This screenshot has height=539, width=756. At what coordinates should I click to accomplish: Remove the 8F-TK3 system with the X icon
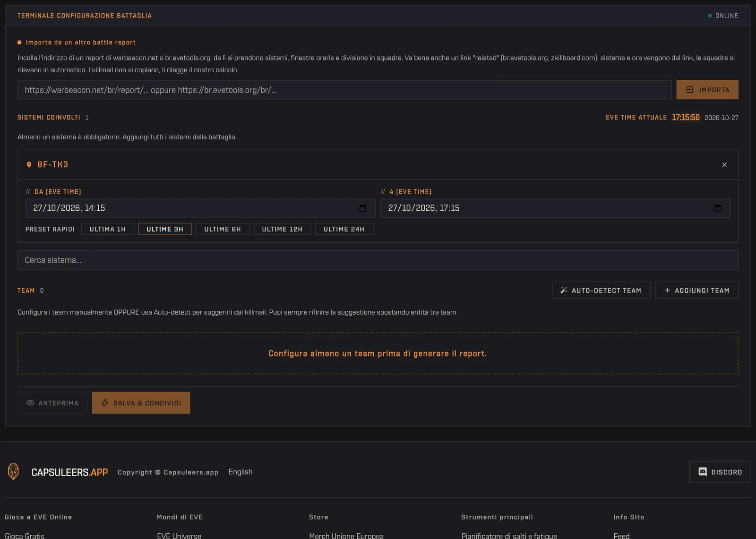[724, 165]
